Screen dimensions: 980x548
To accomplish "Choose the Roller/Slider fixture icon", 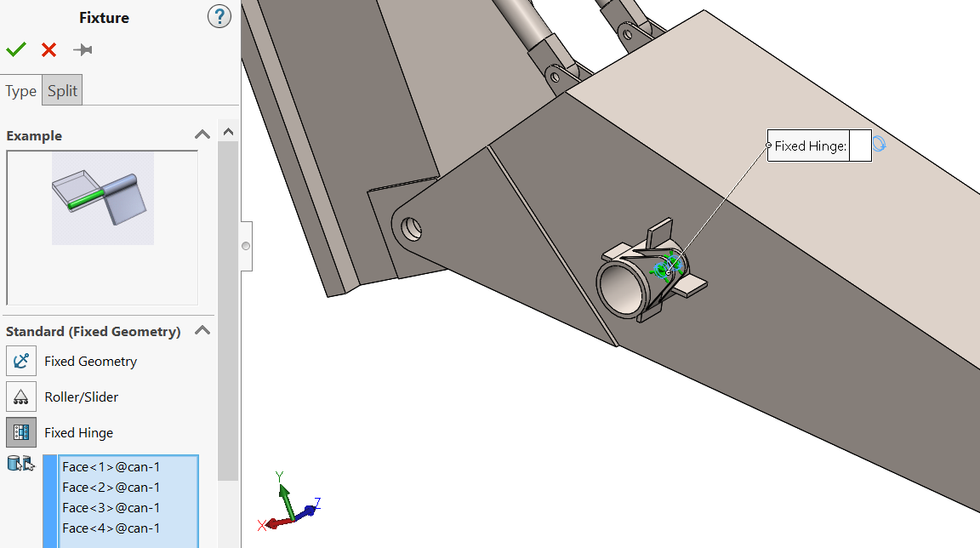I will 21,397.
